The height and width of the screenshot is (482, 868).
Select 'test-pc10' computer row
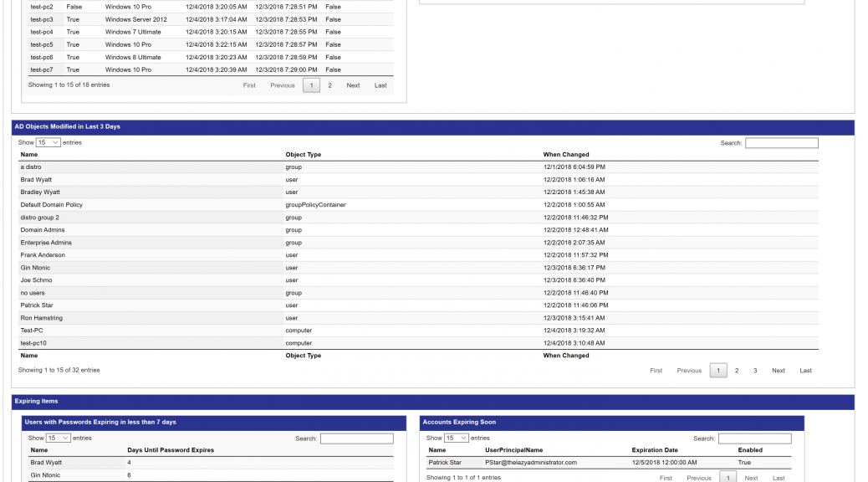tap(418, 343)
